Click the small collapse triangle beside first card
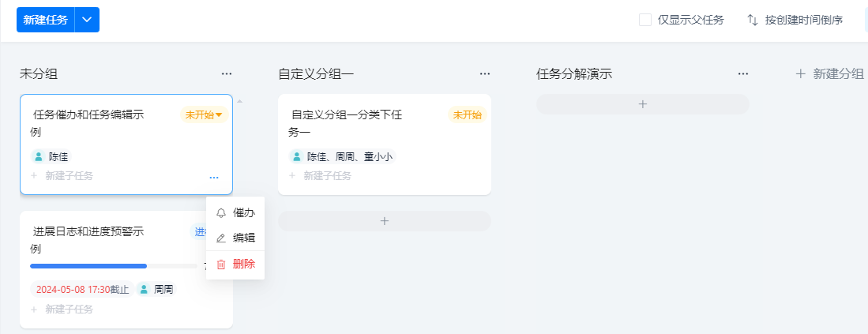 239,101
